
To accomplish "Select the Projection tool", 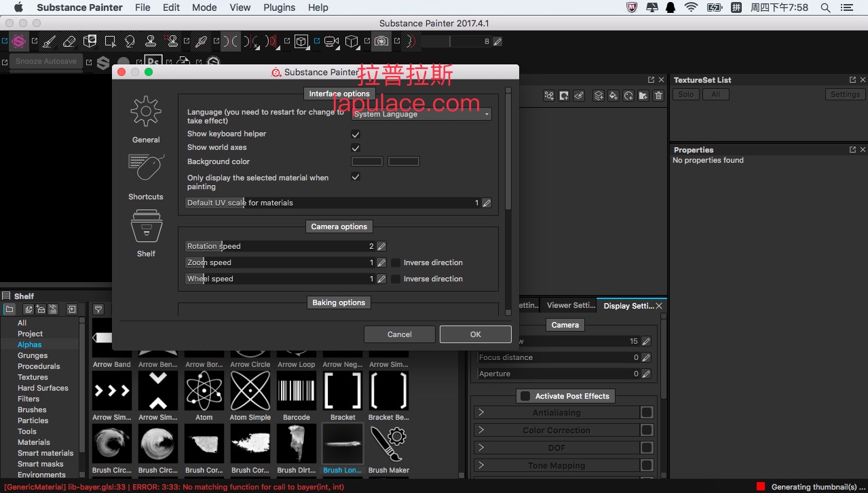I will 90,41.
